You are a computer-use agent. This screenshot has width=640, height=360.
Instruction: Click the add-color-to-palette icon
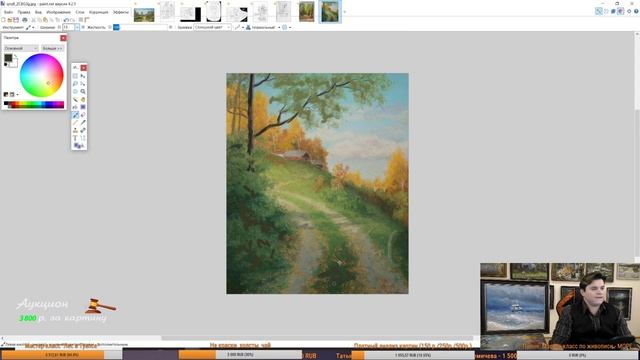click(6, 94)
